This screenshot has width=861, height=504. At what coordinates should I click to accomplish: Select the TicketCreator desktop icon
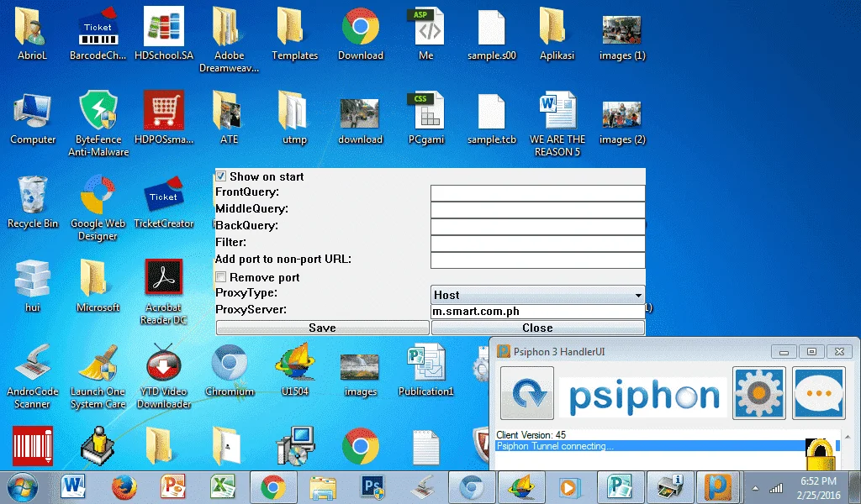pos(164,202)
